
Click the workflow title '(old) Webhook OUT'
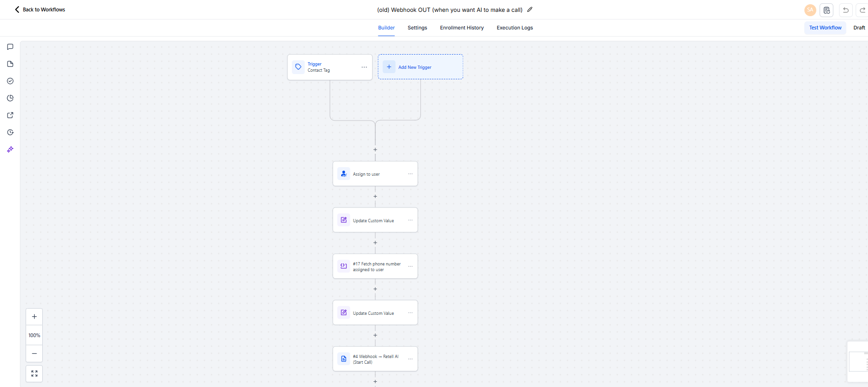click(450, 10)
